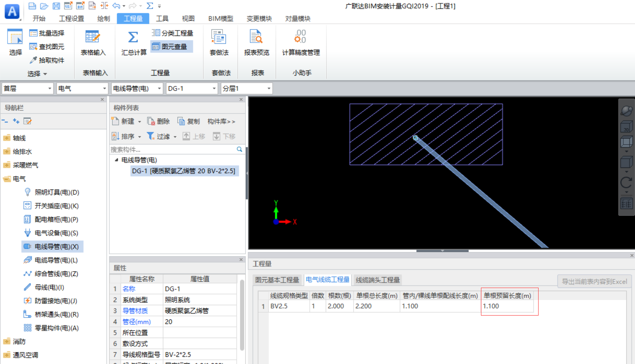Open 分类工程量 classified quantities
This screenshot has height=364, width=635.
(172, 33)
